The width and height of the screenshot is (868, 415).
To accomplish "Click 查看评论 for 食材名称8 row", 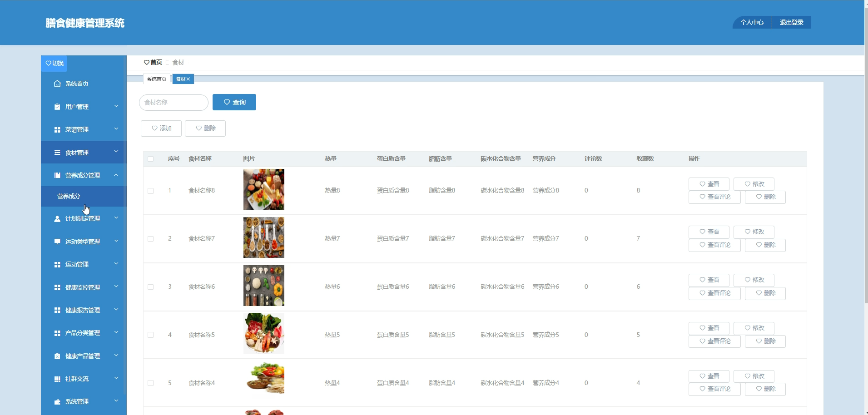I will coord(714,197).
